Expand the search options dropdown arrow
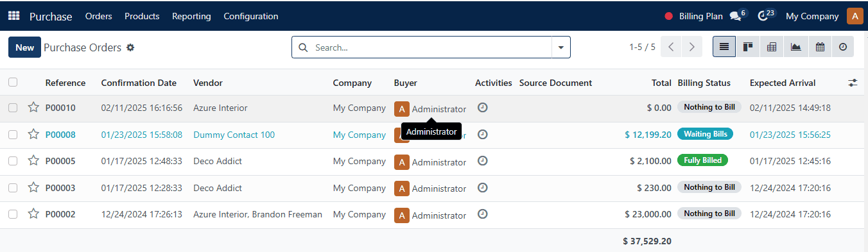 (x=561, y=47)
